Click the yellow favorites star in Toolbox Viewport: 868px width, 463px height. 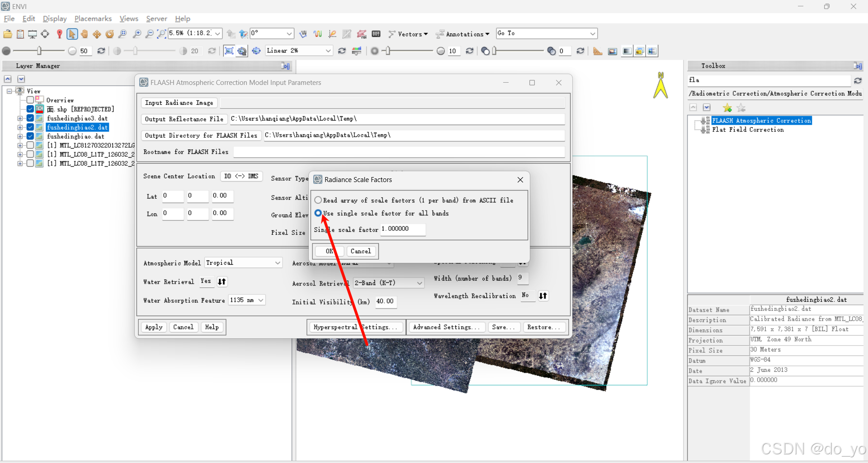point(727,108)
